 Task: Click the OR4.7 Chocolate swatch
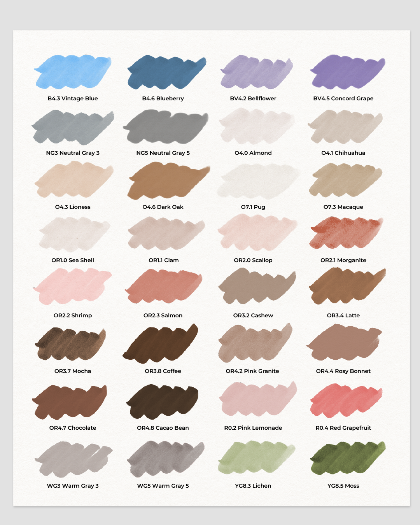(x=69, y=402)
